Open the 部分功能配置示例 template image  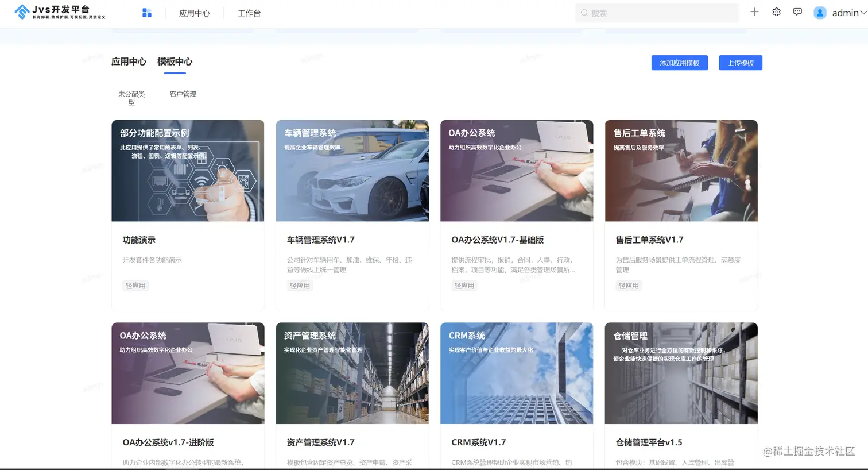(188, 171)
